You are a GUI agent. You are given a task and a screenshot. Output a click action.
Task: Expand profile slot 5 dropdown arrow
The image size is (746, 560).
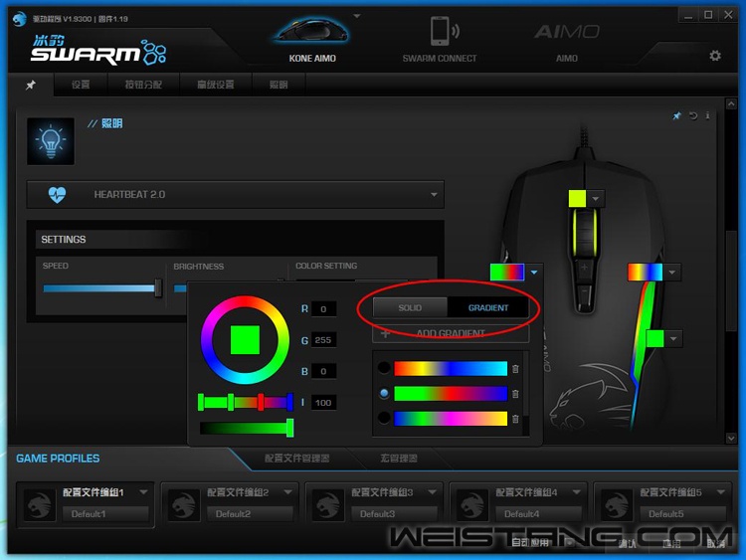pyautogui.click(x=721, y=492)
